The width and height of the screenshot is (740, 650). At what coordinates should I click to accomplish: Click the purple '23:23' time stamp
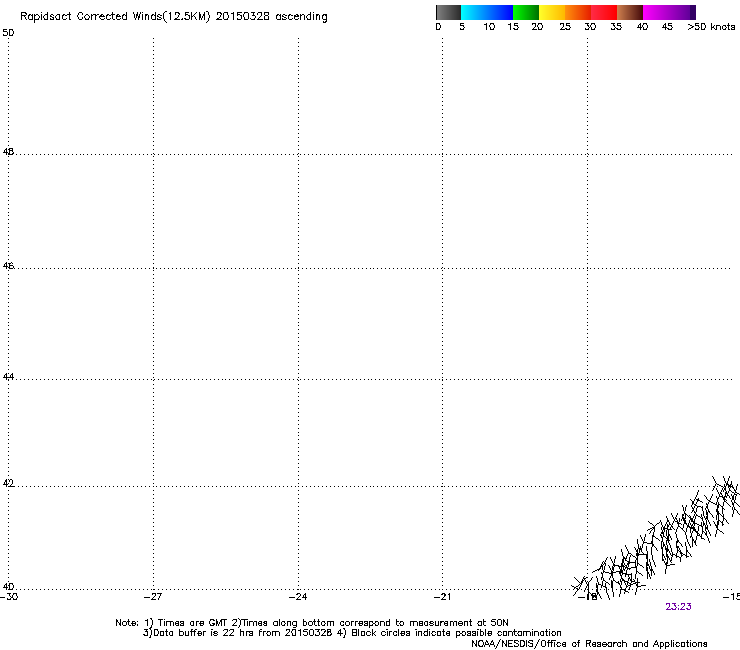[x=678, y=607]
